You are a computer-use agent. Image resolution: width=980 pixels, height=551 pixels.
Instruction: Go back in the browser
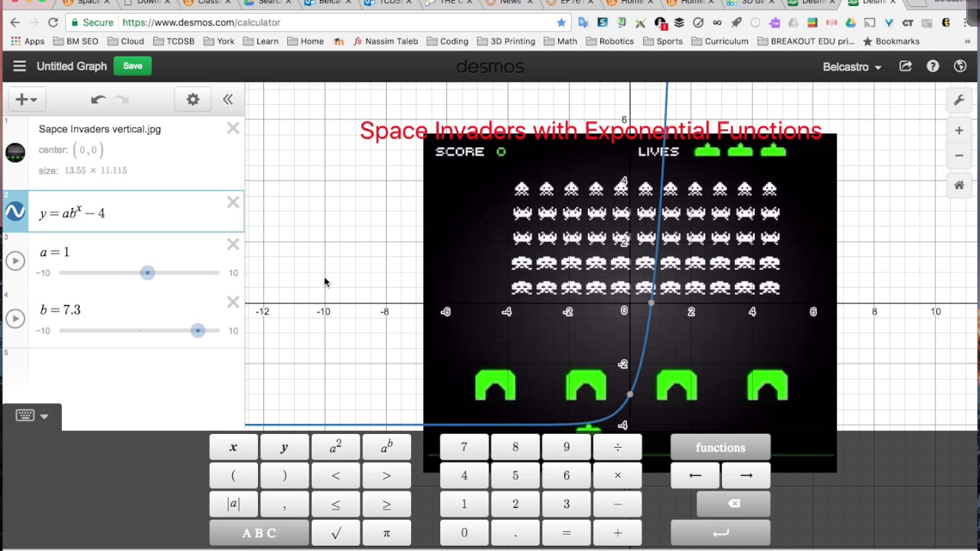(x=15, y=22)
